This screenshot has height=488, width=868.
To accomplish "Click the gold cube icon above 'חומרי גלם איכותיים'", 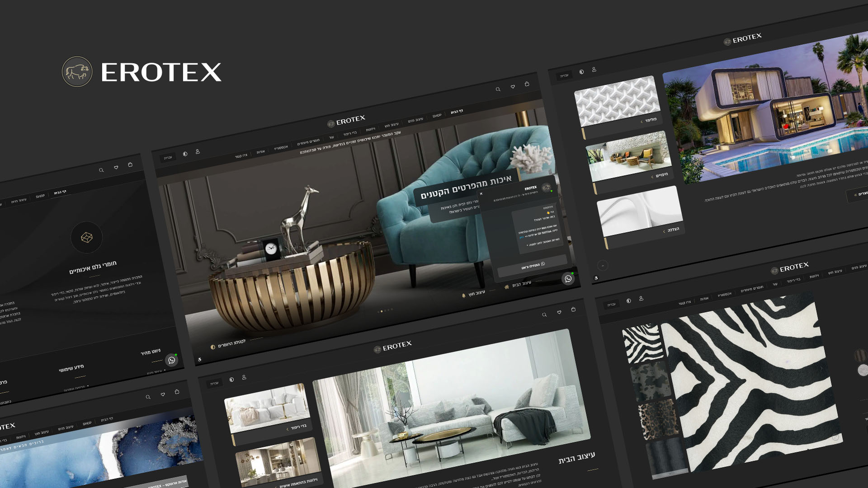I will click(x=87, y=238).
